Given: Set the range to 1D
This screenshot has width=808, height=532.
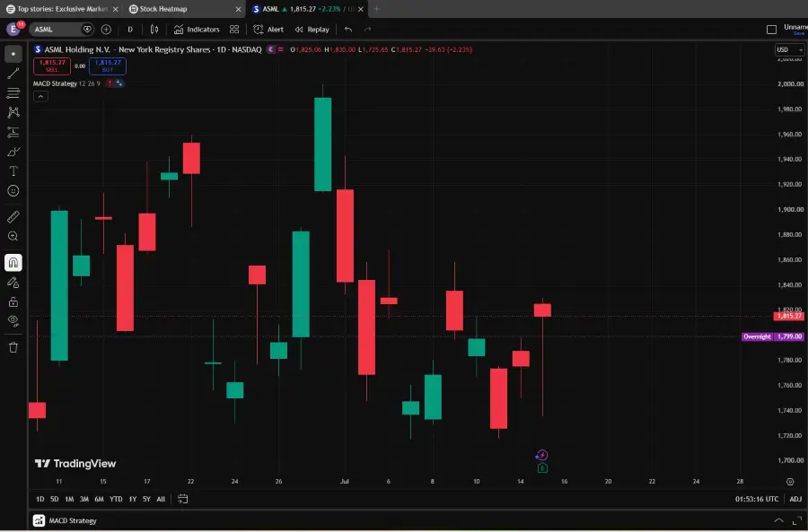Looking at the screenshot, I should 40,499.
